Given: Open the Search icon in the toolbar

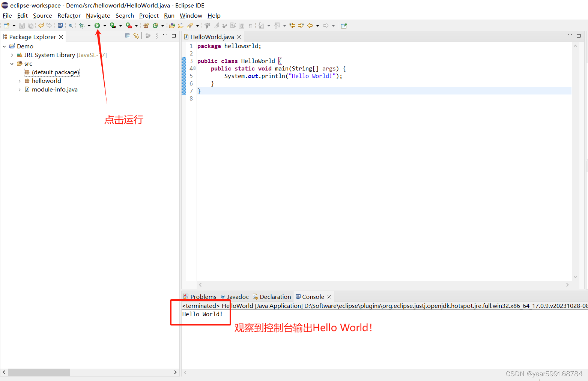Looking at the screenshot, I should 71,25.
